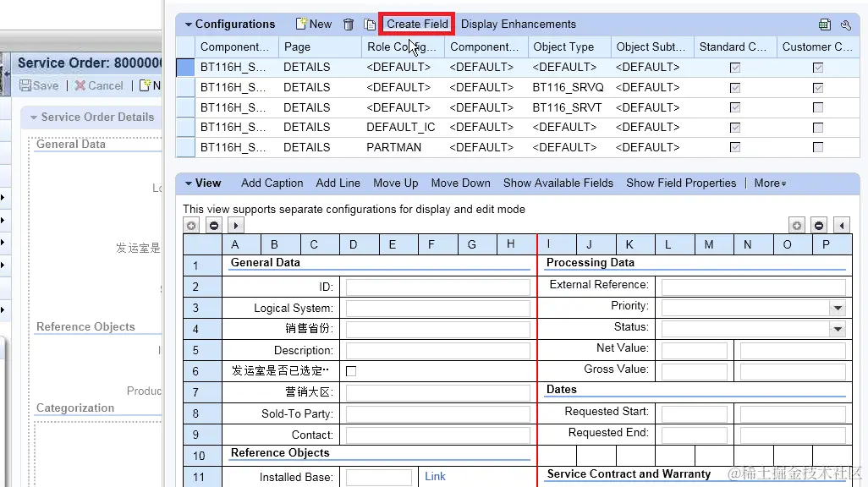Image resolution: width=868 pixels, height=487 pixels.
Task: Click the Customer C... column header
Action: (x=817, y=47)
